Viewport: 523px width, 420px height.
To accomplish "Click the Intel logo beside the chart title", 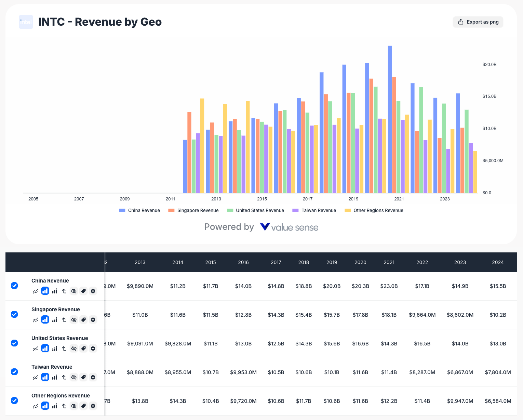I will 26,22.
